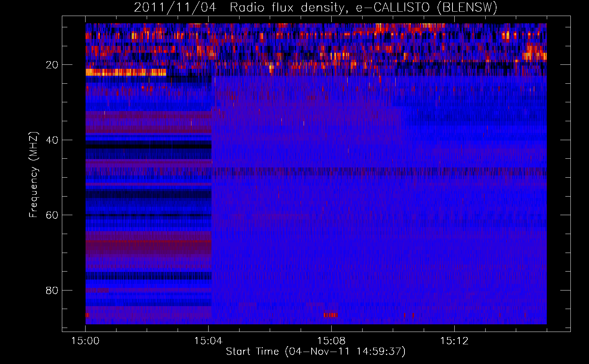Click the 15:00 time tick label

point(86,341)
